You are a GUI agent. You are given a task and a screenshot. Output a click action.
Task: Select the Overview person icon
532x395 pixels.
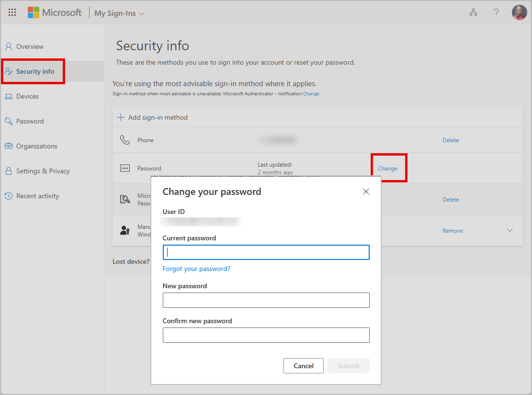tap(10, 46)
